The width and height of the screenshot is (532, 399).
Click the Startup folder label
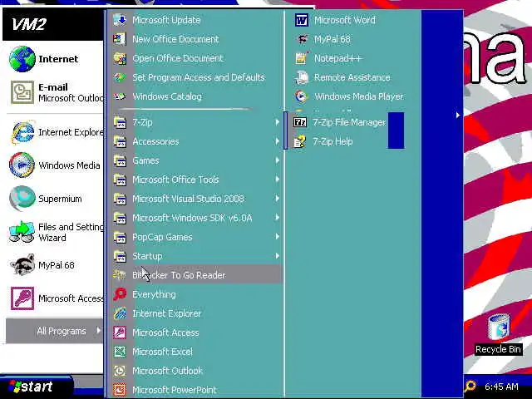tap(147, 256)
